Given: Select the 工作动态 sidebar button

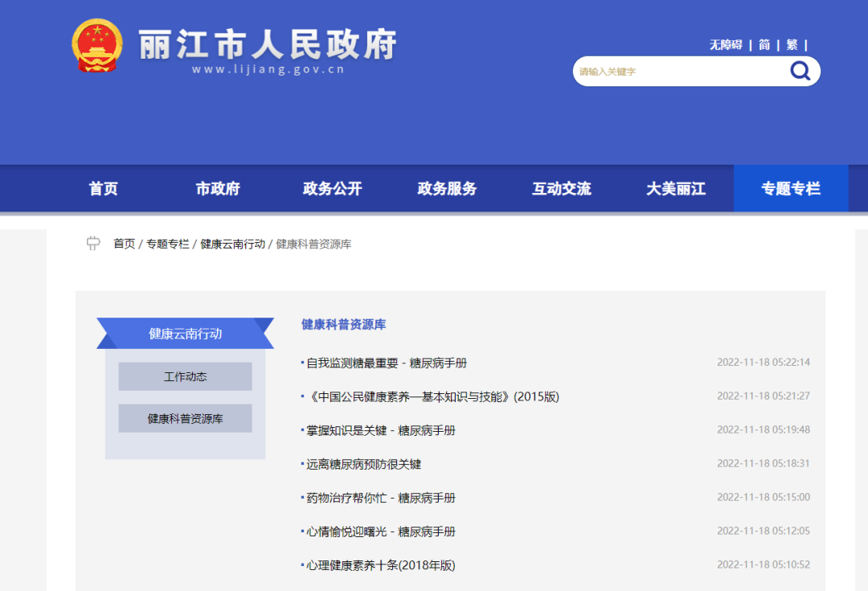Looking at the screenshot, I should point(185,376).
